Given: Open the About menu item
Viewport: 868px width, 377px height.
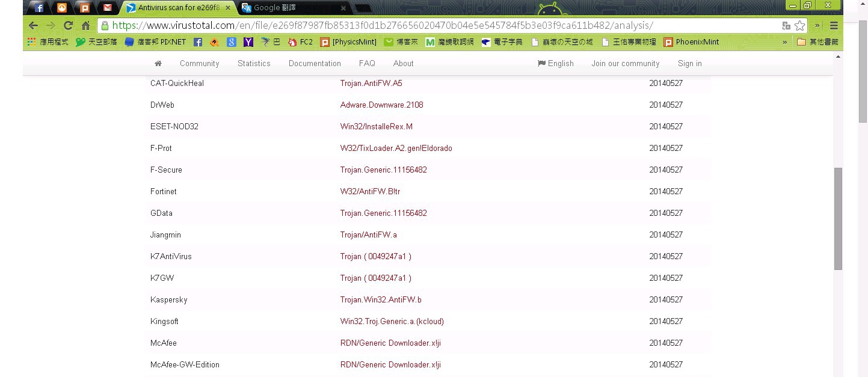Looking at the screenshot, I should click(x=404, y=63).
